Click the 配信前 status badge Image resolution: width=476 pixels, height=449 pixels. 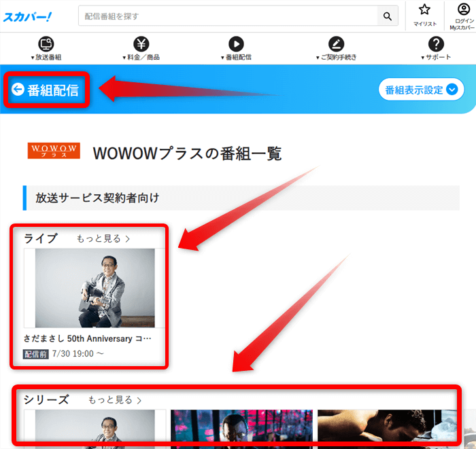coord(36,354)
